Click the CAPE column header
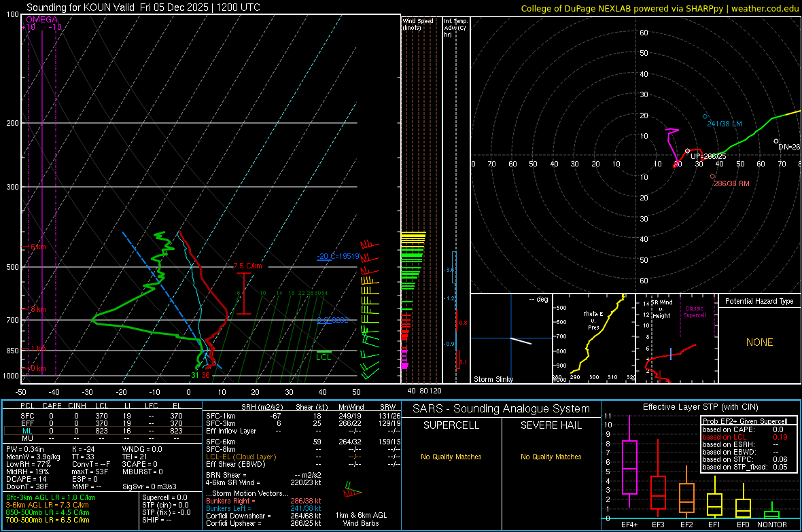The width and height of the screenshot is (802, 532). pyautogui.click(x=52, y=406)
